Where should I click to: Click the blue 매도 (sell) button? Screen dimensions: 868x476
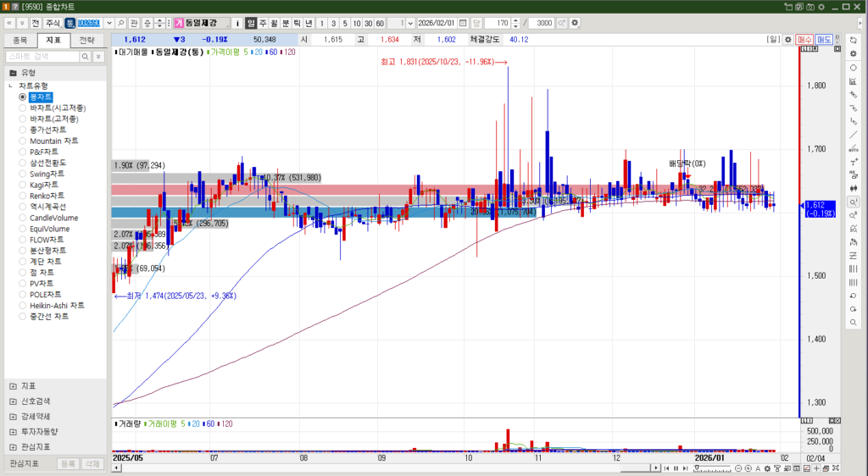click(x=825, y=39)
